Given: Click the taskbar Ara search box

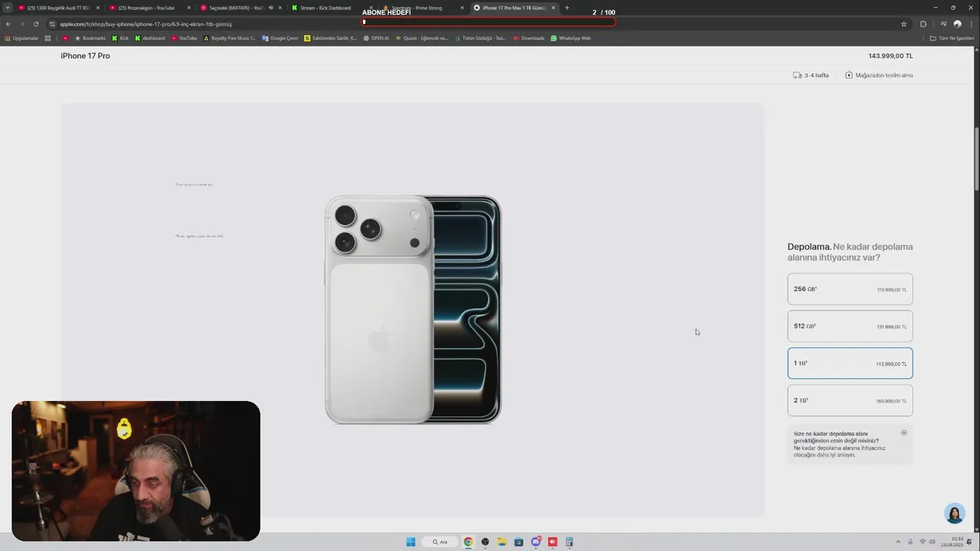Looking at the screenshot, I should tap(440, 542).
